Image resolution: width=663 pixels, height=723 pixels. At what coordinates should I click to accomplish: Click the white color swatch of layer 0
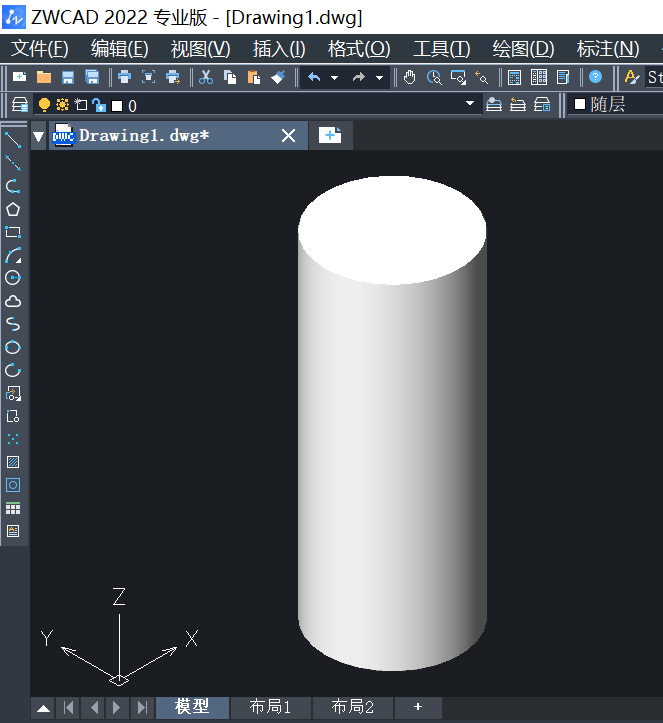(118, 106)
